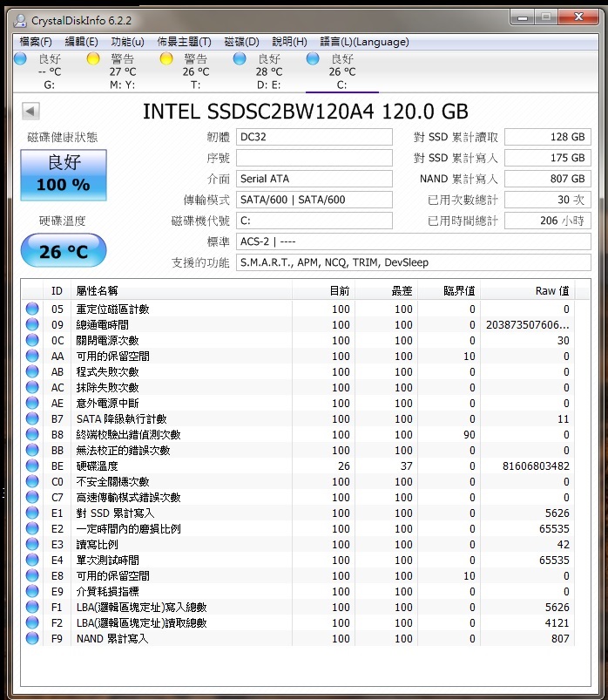Click the Raw 值 column header
This screenshot has height=700, width=608.
click(x=528, y=291)
